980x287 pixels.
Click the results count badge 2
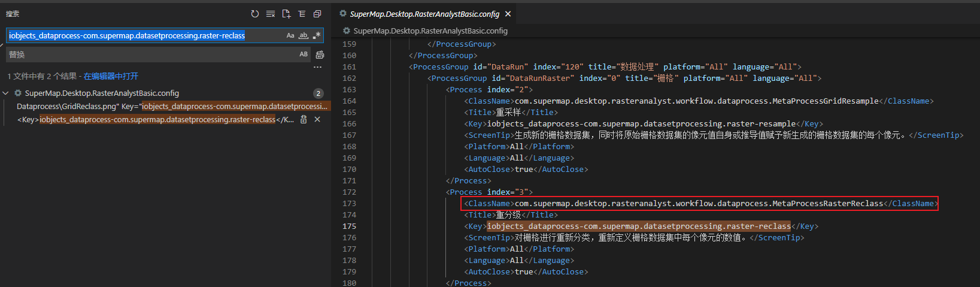coord(318,93)
